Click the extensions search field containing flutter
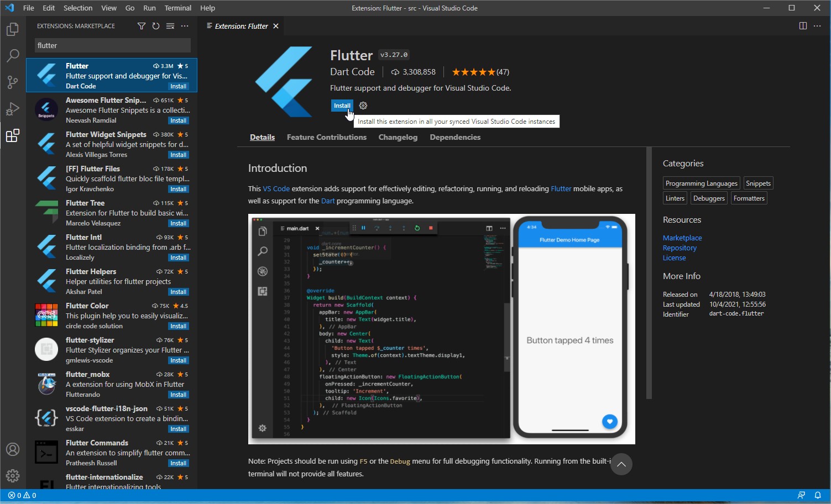The width and height of the screenshot is (831, 504). coord(113,45)
